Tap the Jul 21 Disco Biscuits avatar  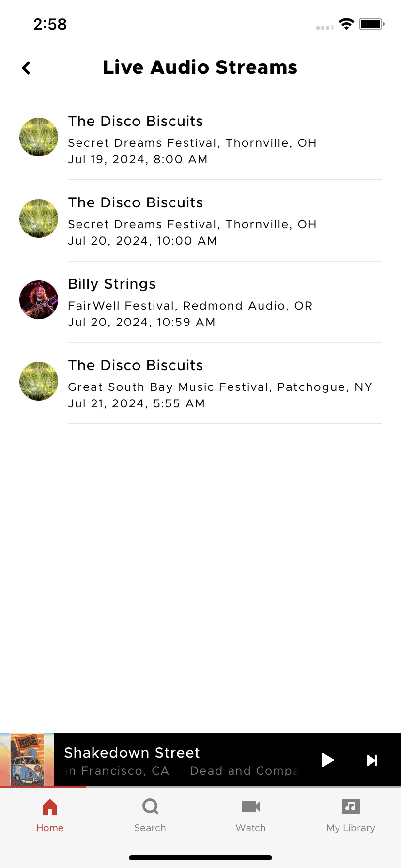(x=39, y=381)
